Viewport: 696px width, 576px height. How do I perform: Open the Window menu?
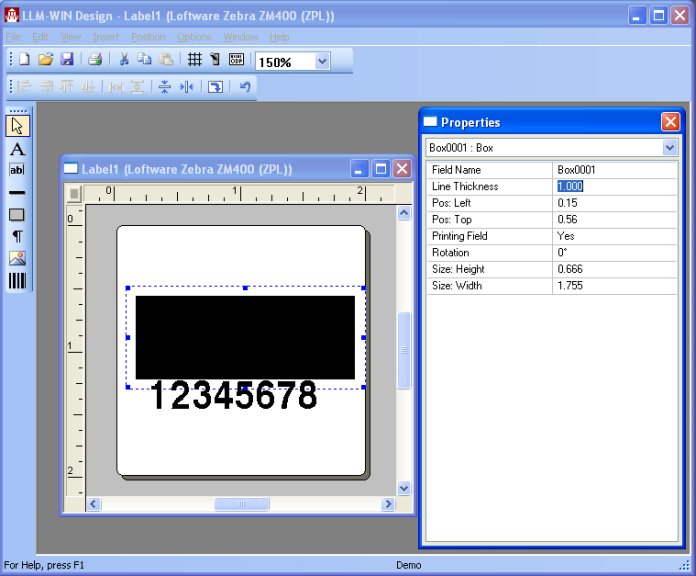[241, 37]
